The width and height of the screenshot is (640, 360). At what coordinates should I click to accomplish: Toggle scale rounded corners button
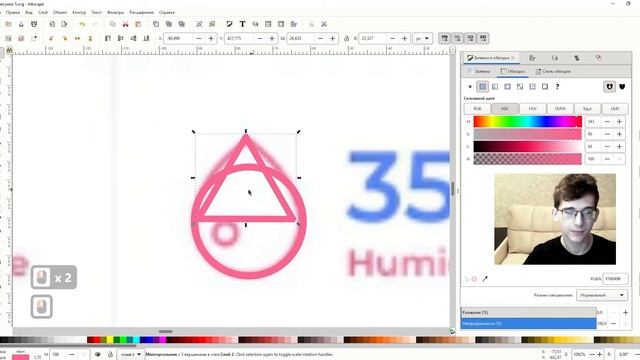[x=458, y=38]
